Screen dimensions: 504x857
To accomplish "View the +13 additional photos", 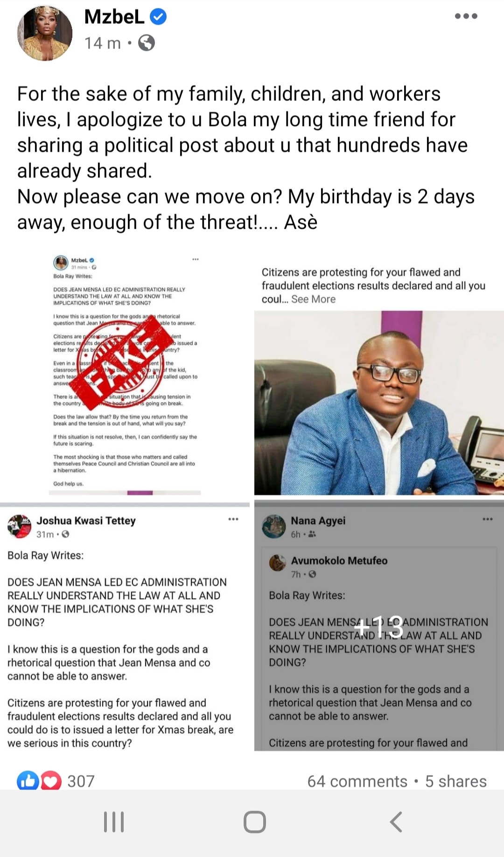I will tap(379, 626).
